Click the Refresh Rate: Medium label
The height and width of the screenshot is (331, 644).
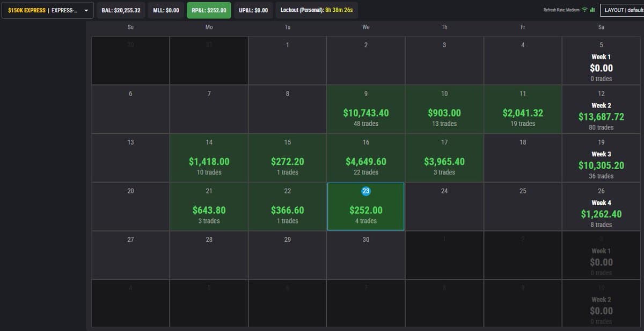[561, 10]
